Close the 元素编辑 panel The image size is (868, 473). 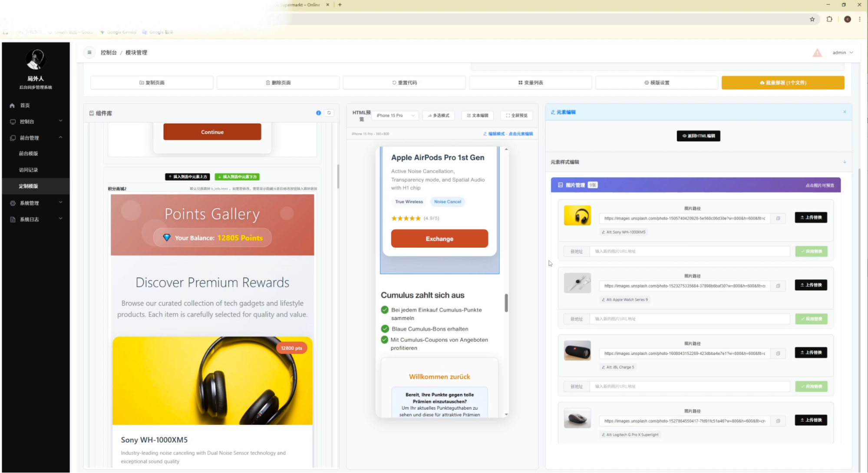pyautogui.click(x=845, y=112)
